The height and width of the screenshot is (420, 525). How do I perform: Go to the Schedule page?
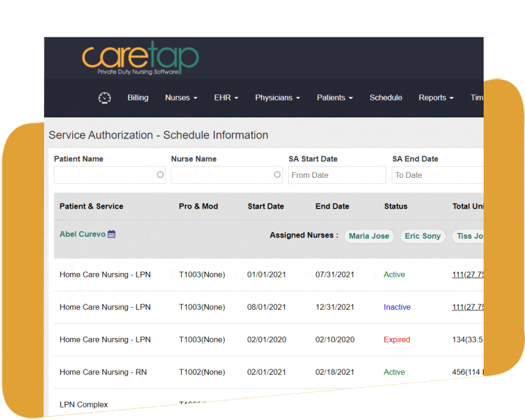click(x=386, y=98)
